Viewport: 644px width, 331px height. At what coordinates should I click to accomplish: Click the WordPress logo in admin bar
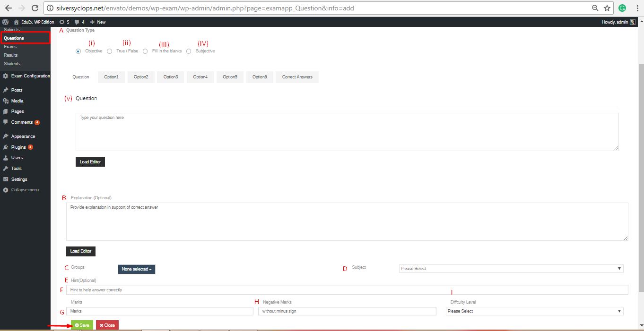coord(5,22)
